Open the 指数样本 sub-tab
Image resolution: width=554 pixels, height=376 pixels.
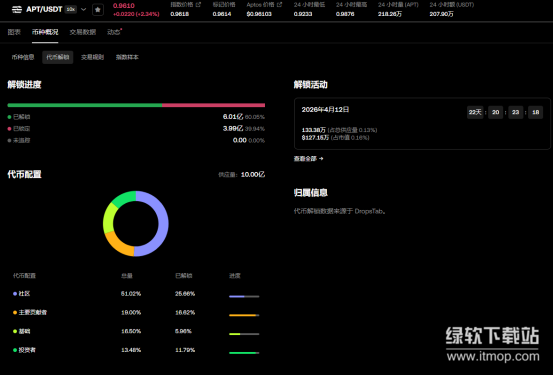127,57
